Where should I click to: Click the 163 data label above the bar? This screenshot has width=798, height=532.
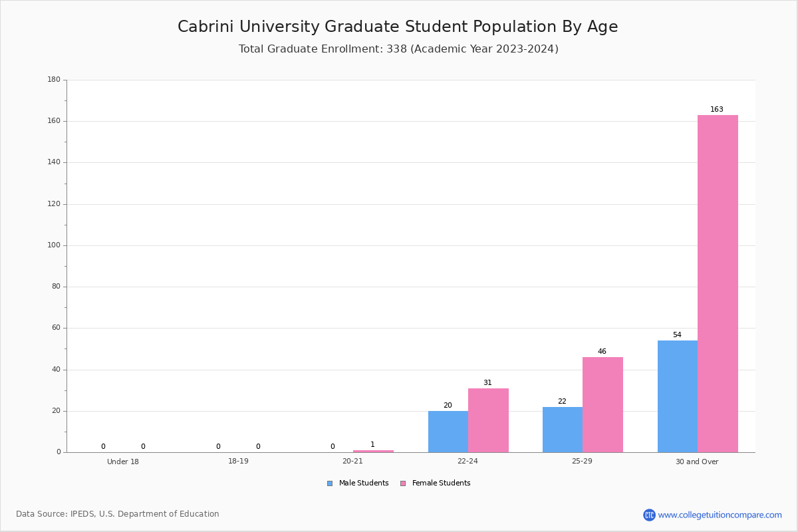click(x=717, y=110)
